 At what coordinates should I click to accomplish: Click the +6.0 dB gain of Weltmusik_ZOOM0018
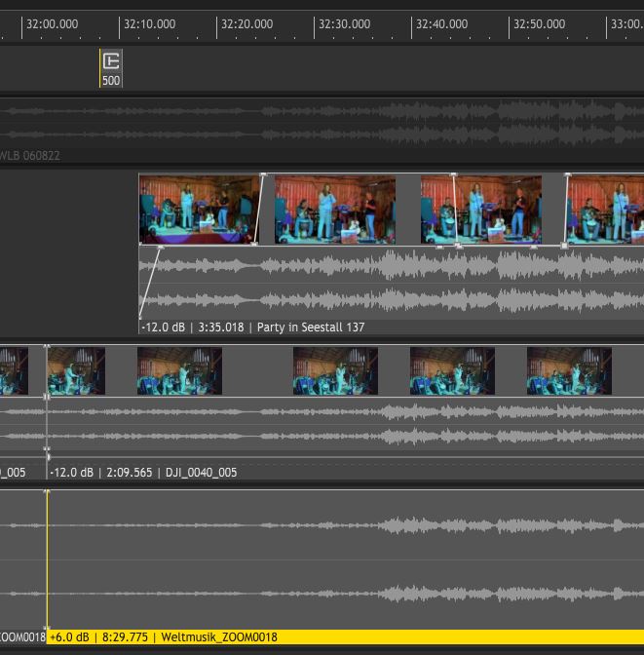pos(69,637)
